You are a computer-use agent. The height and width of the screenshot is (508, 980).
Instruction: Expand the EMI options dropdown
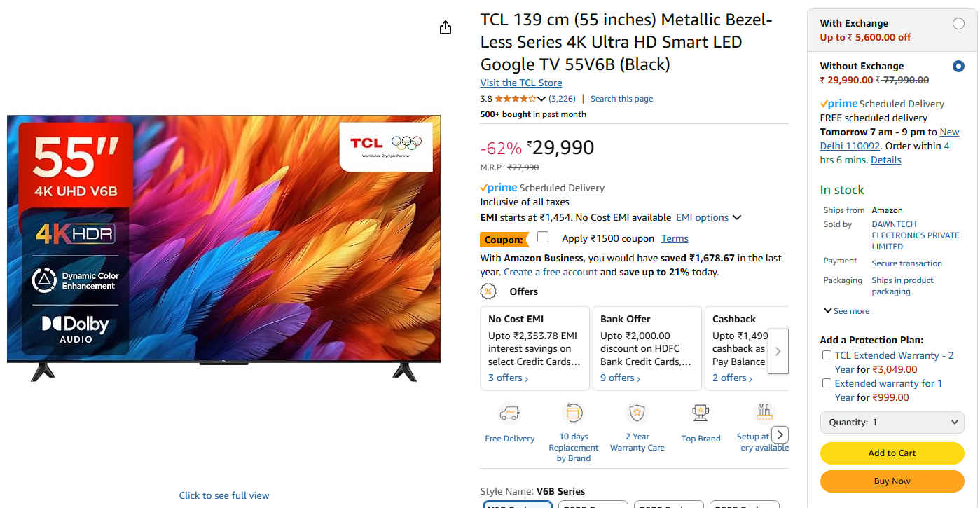click(x=708, y=218)
